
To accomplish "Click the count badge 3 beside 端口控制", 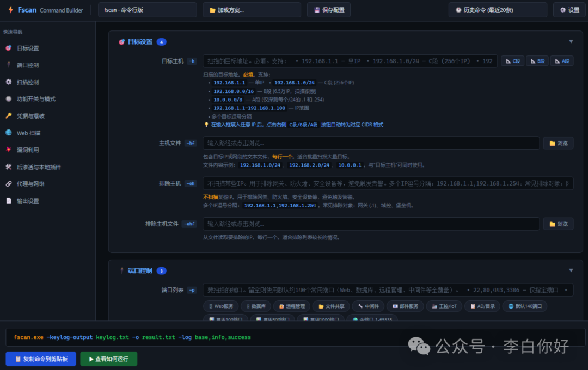I will pos(162,270).
